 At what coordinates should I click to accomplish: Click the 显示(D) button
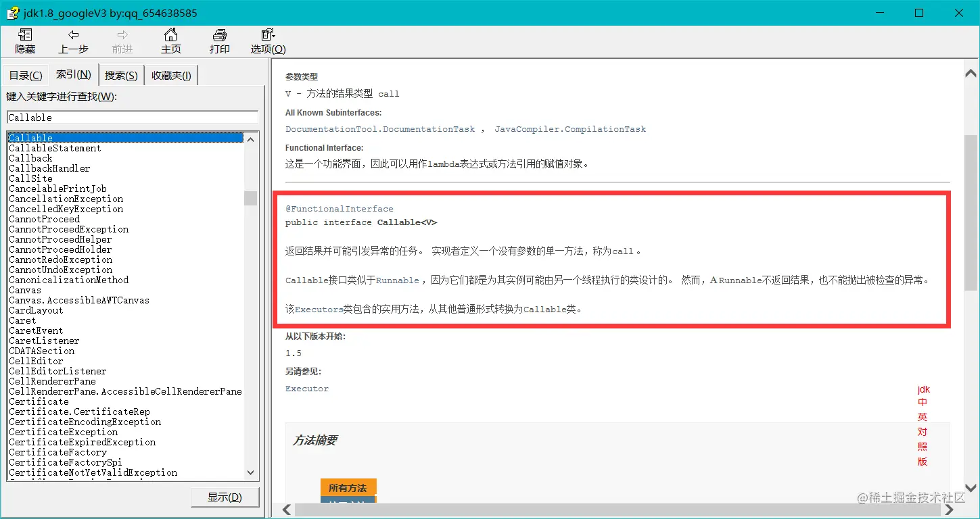[x=225, y=497]
